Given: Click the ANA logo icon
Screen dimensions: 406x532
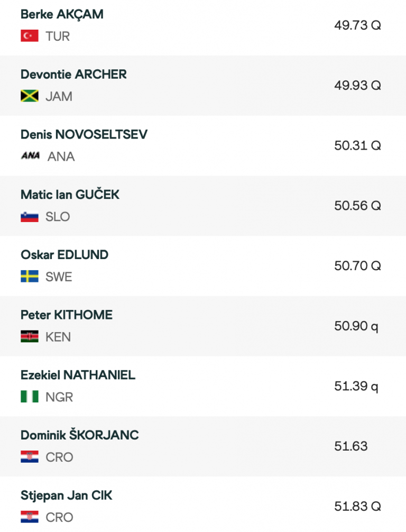Looking at the screenshot, I should click(31, 156).
